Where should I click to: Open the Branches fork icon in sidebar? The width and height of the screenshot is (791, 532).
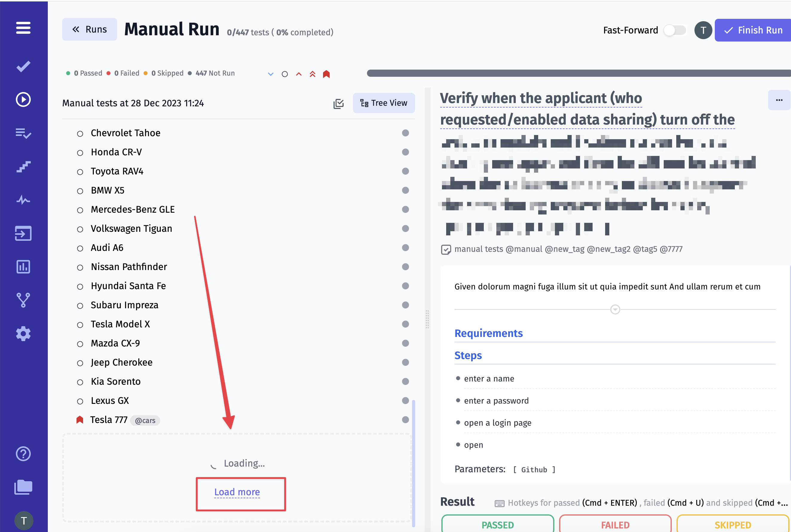coord(23,300)
